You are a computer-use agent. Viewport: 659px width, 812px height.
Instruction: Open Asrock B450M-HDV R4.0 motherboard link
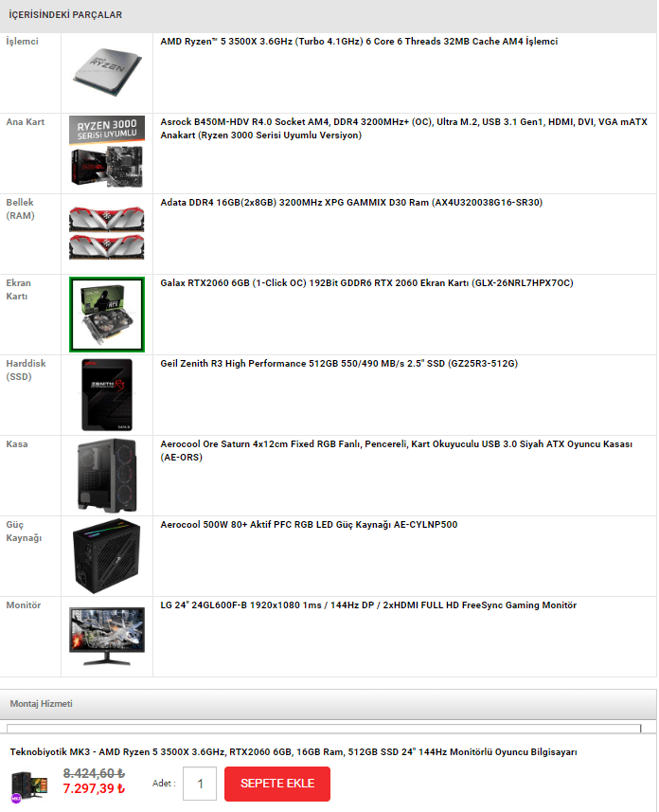coord(403,129)
